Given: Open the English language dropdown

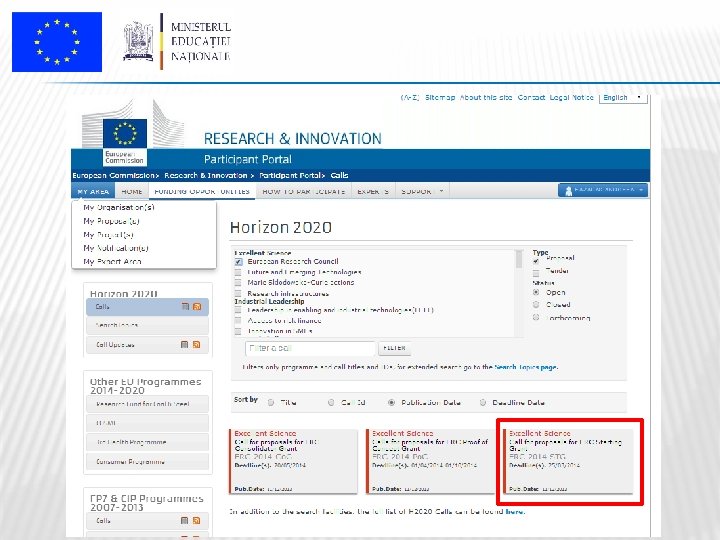Looking at the screenshot, I should point(623,98).
